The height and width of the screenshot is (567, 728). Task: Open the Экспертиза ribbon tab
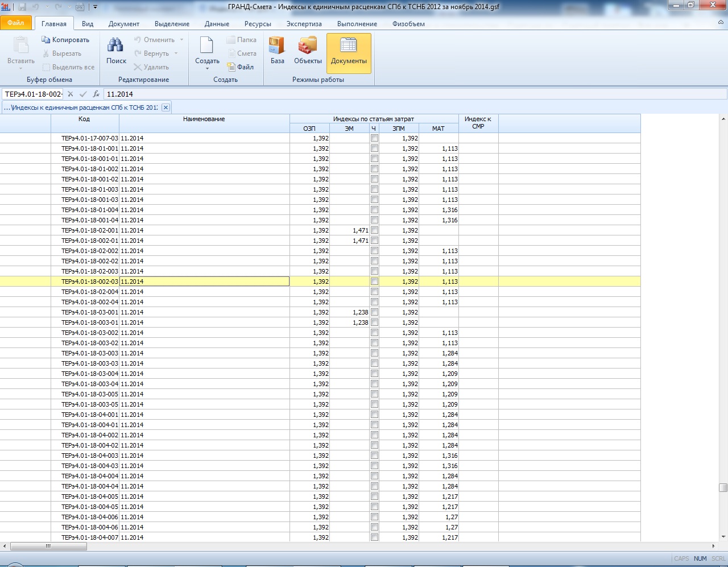[304, 24]
